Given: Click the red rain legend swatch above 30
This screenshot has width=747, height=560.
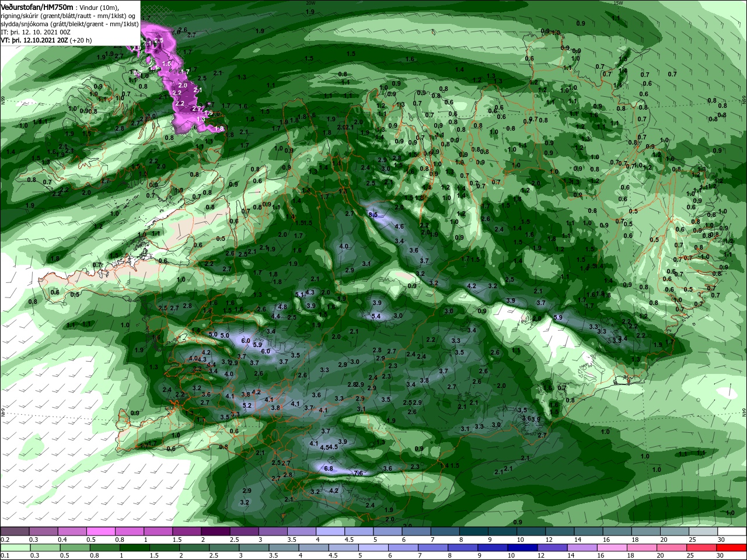Looking at the screenshot, I should pos(732,548).
